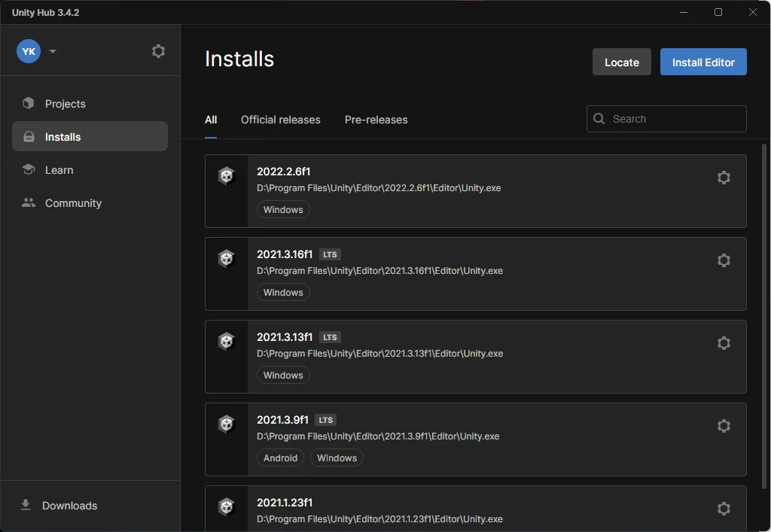Focus the Search installs field
Screen dimensions: 771x532
pos(666,119)
